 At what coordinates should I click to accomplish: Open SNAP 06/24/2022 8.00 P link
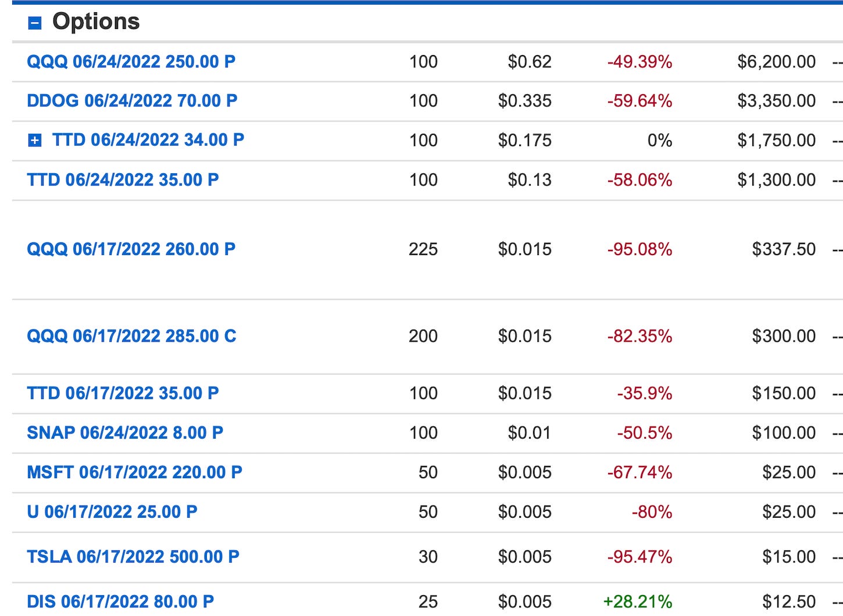point(125,432)
